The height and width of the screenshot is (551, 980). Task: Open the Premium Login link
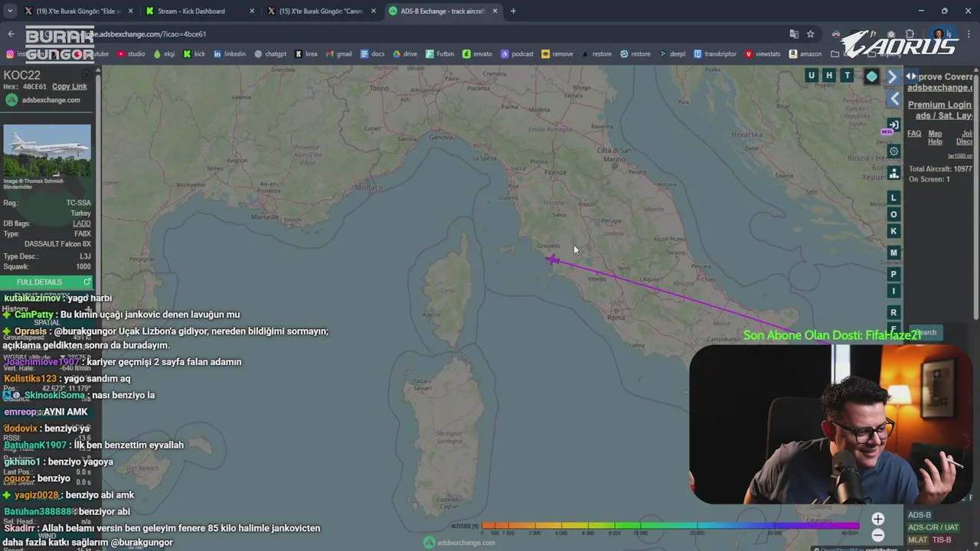point(939,105)
